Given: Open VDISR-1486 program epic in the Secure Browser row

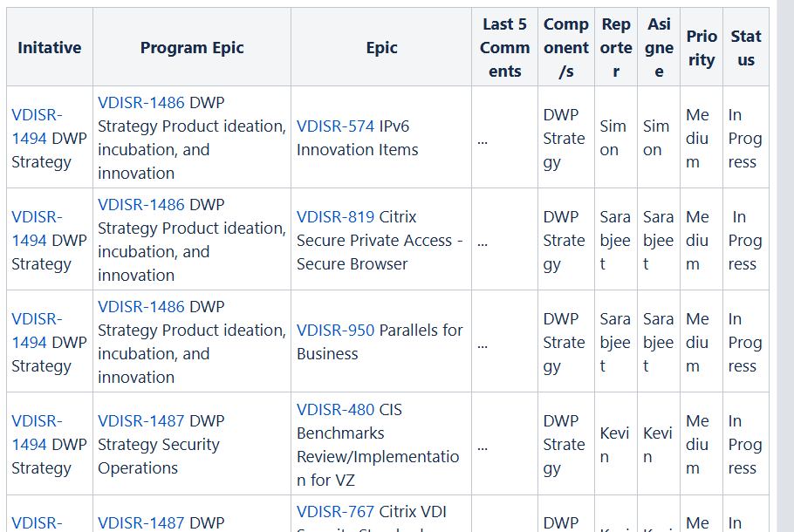Looking at the screenshot, I should pos(141,205).
